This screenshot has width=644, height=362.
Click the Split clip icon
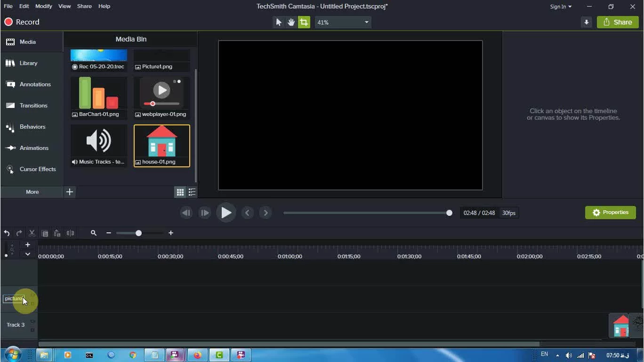[70, 233]
